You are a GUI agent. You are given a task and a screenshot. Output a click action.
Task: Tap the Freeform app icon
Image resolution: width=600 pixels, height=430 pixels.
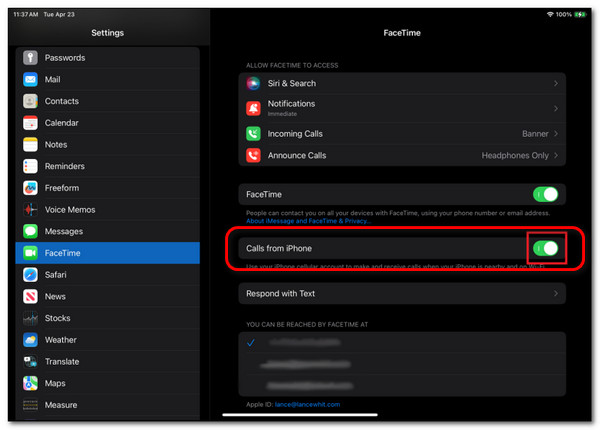(30, 188)
